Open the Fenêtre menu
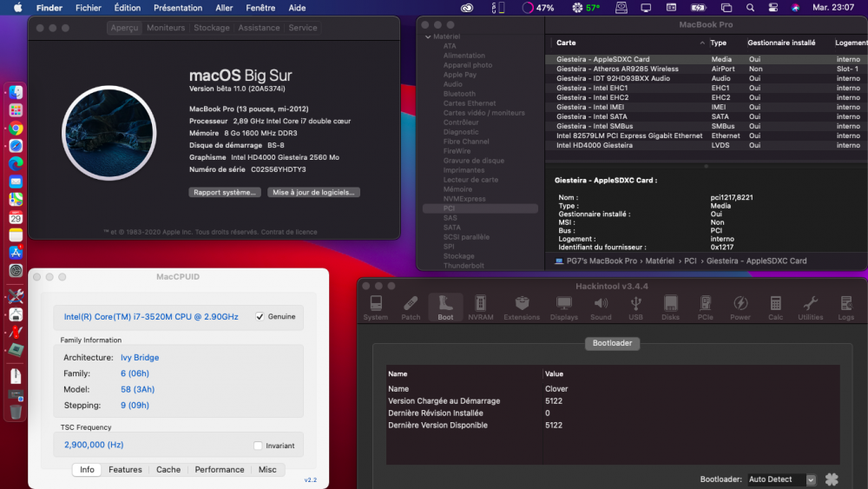Viewport: 868px width, 489px height. click(260, 8)
